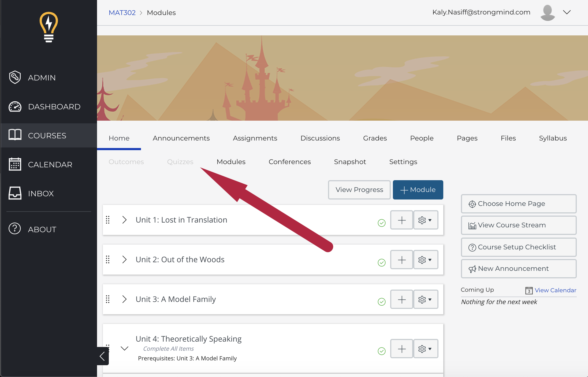Open the View Calendar link

pos(555,290)
